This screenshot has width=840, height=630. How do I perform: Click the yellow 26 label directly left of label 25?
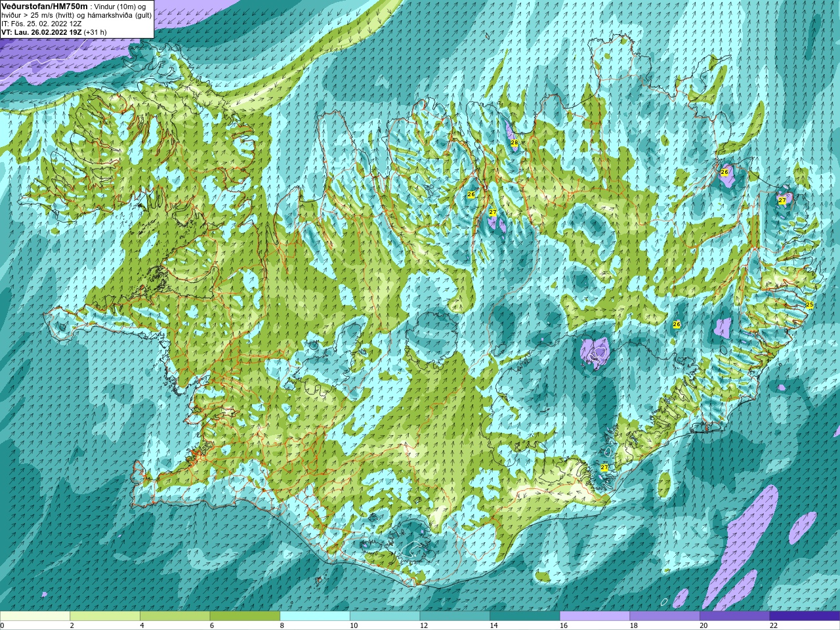click(677, 324)
